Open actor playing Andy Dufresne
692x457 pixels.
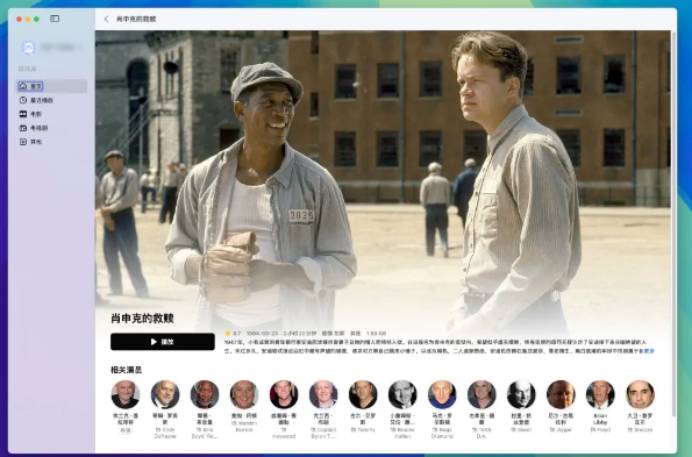(165, 394)
